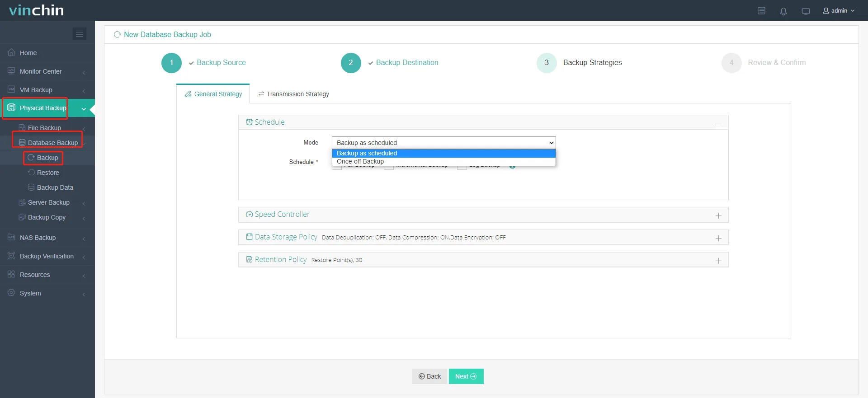Open Home from sidebar
868x398 pixels.
tap(28, 53)
